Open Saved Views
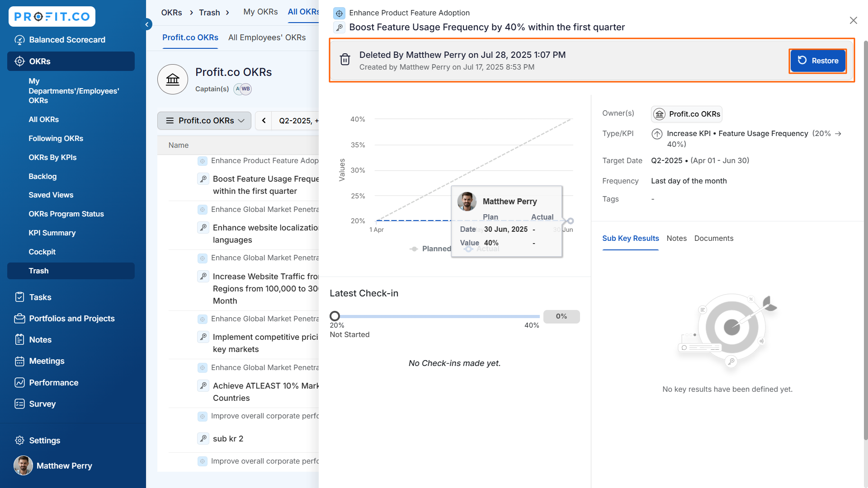This screenshot has width=868, height=488. [x=51, y=195]
